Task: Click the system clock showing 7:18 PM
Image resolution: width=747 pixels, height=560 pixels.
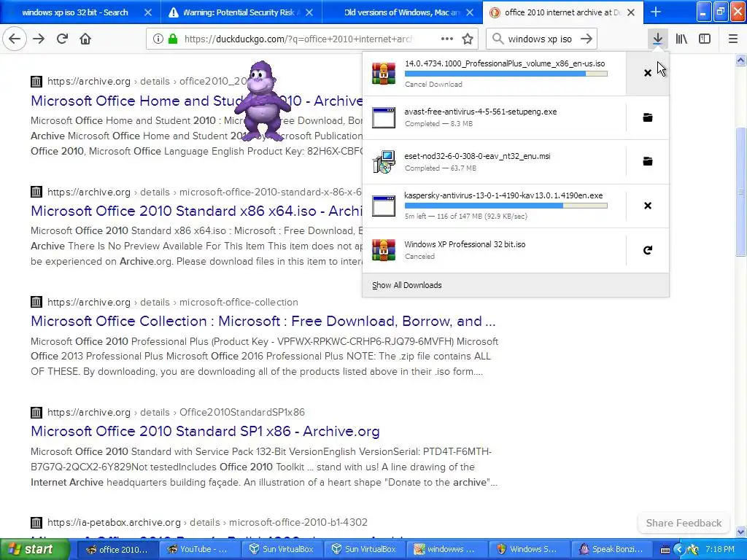Action: (720, 549)
